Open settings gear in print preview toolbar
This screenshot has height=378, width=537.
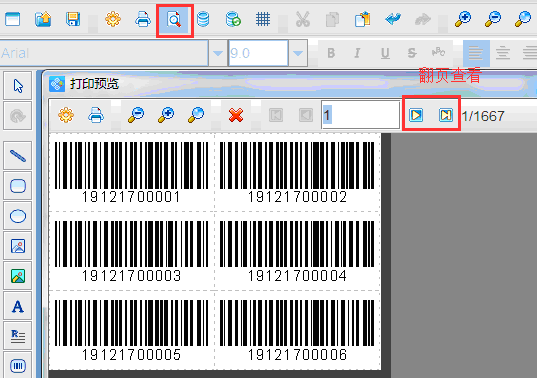point(66,115)
